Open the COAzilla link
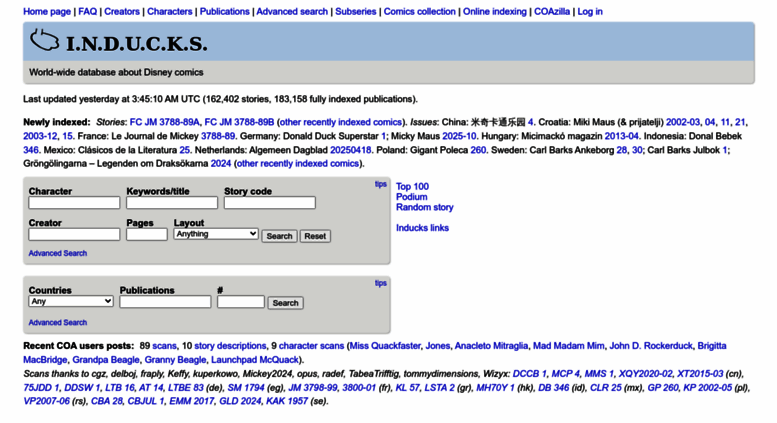 552,11
